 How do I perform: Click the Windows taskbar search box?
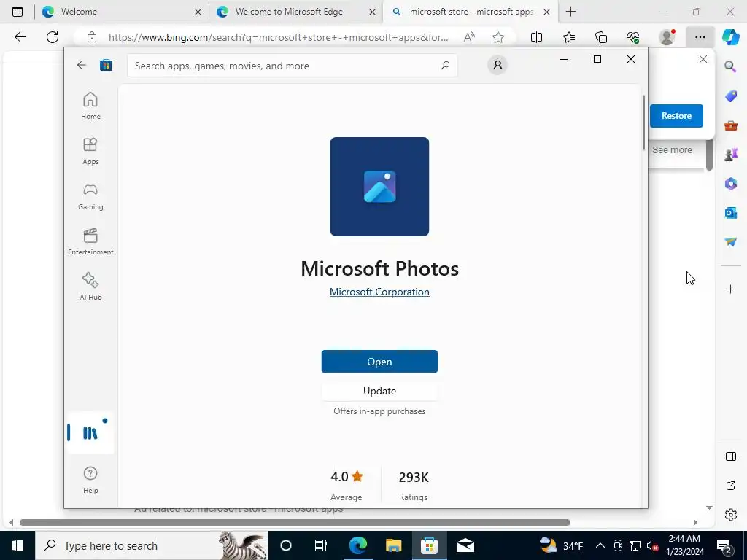152,545
